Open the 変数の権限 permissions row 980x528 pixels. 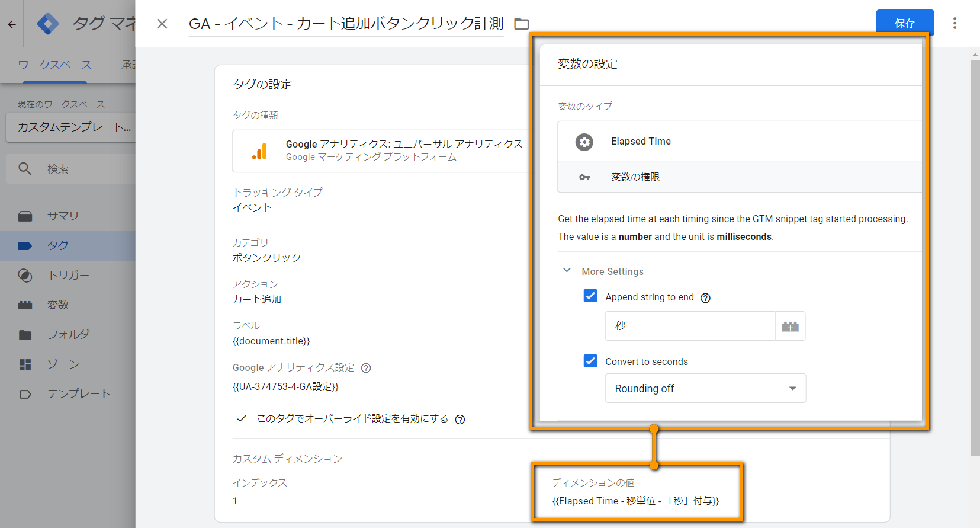pyautogui.click(x=740, y=177)
